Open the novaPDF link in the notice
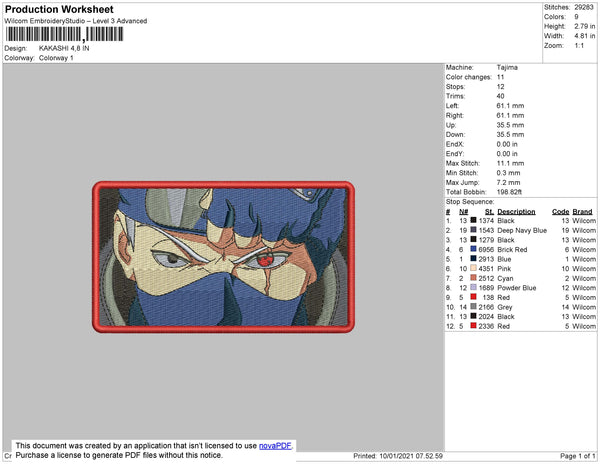Viewport: 600px width, 464px height. pyautogui.click(x=275, y=446)
